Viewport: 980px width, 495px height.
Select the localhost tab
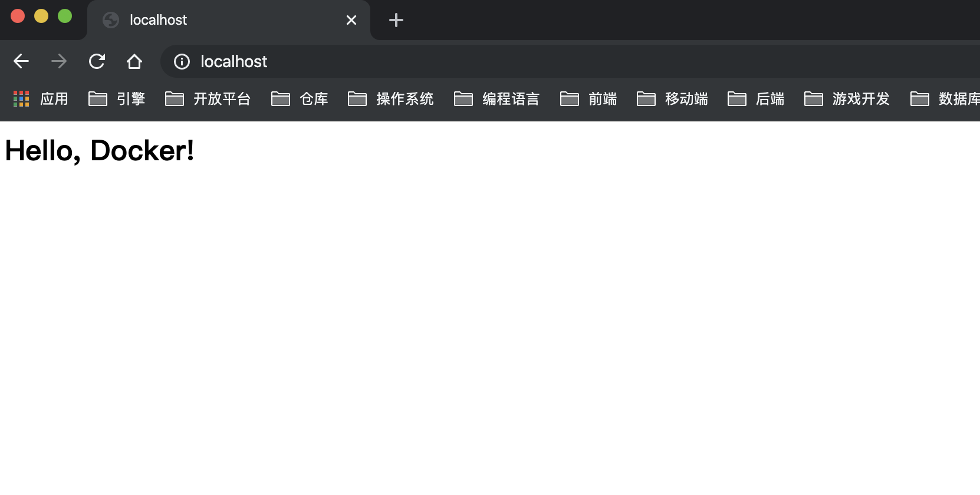[x=229, y=20]
